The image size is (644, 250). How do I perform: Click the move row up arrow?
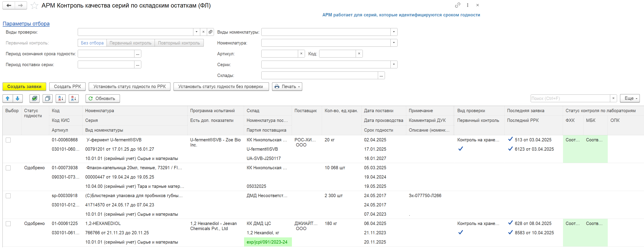[8, 98]
